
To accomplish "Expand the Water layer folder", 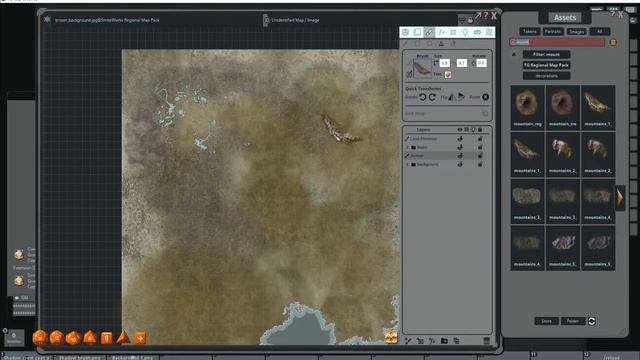I will point(407,147).
